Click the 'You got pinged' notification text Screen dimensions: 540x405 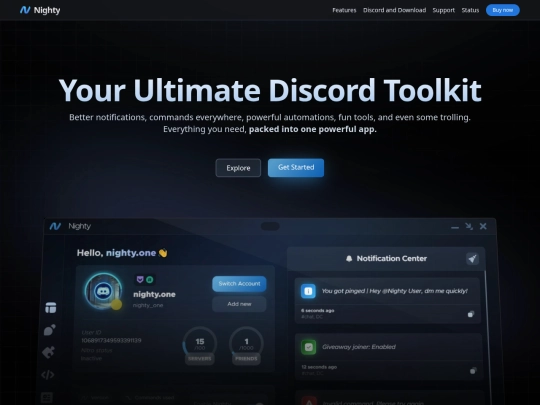point(394,291)
